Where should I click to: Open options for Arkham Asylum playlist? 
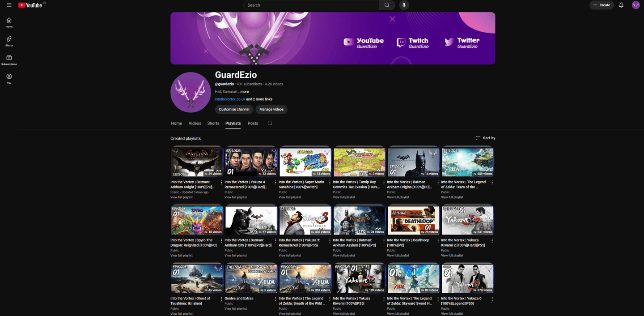[384, 240]
